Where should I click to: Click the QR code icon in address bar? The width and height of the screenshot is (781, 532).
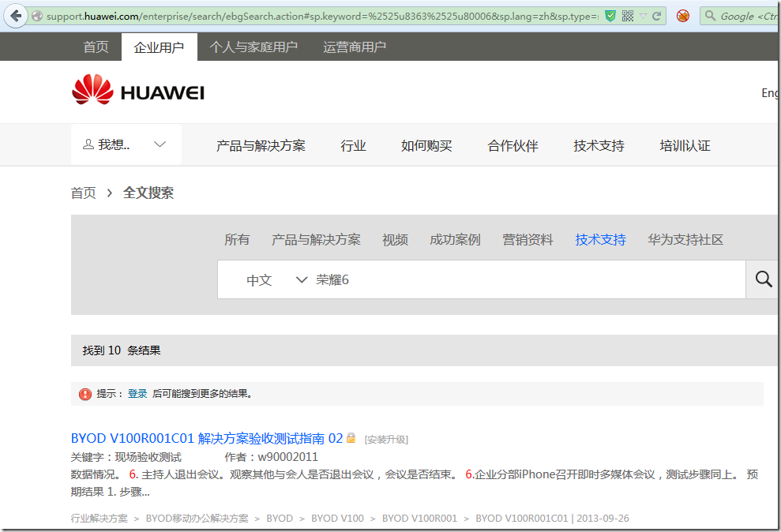point(628,17)
